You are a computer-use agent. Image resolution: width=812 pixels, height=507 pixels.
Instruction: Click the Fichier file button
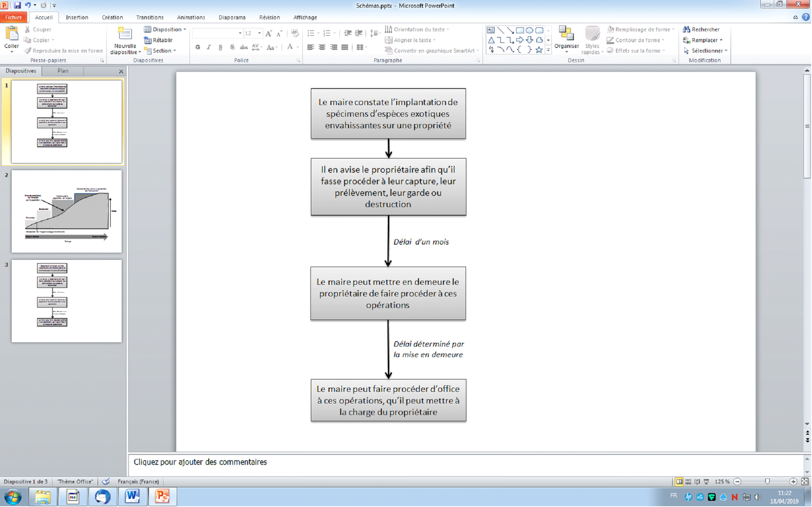(x=14, y=17)
